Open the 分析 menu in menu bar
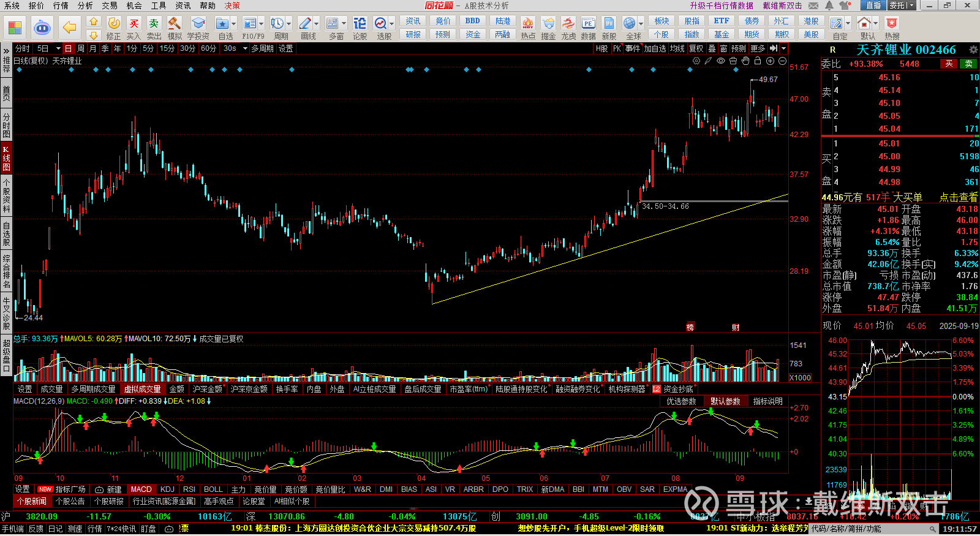This screenshot has width=980, height=536. 85,6
